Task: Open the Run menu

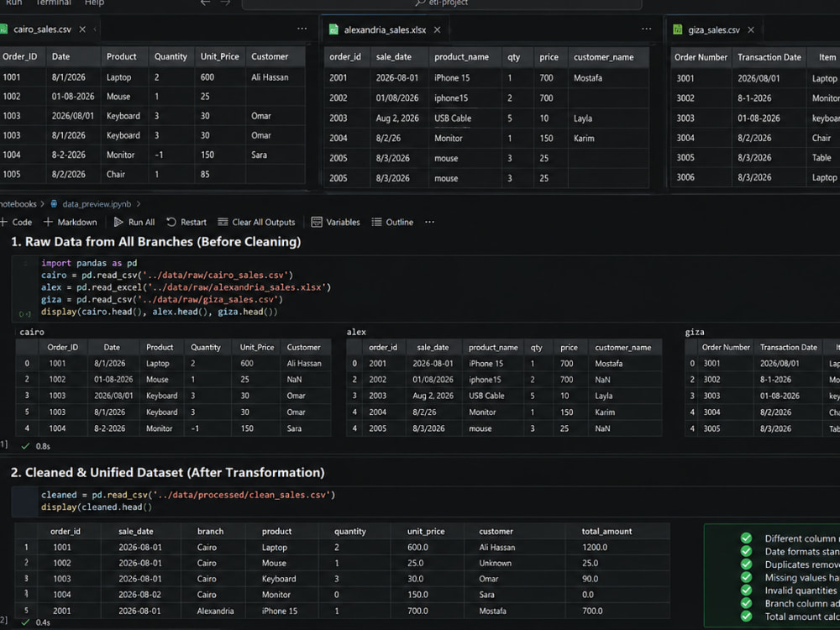Action: point(14,3)
